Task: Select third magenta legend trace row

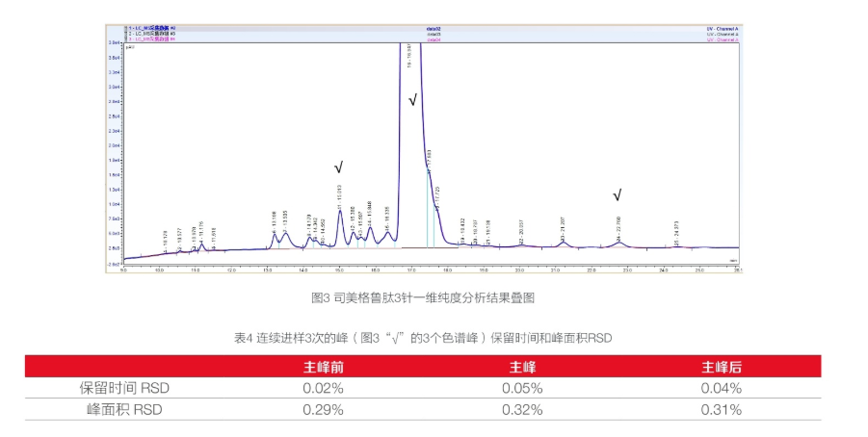Action: [433, 39]
